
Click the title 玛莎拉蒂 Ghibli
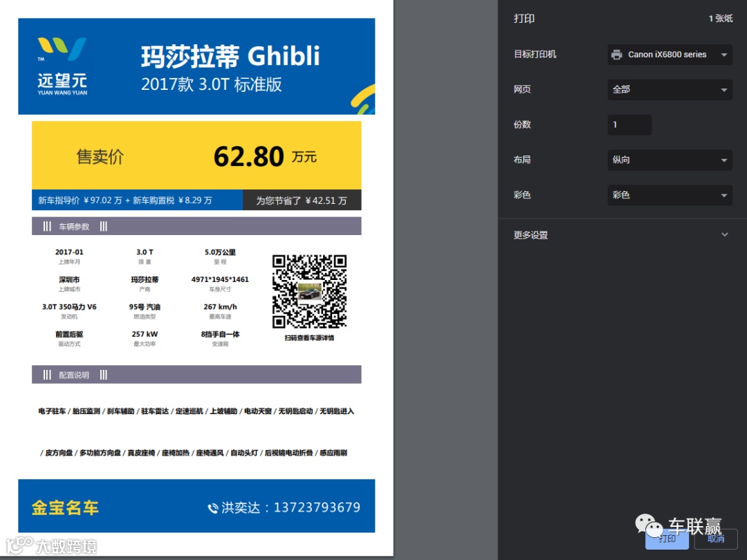[230, 57]
